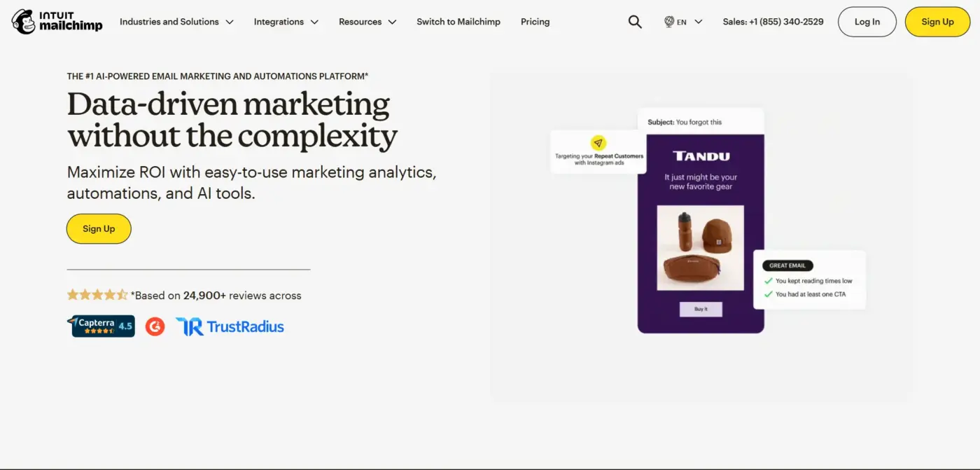Screen dimensions: 980x470
Task: Open the EN language selector
Action: click(683, 22)
